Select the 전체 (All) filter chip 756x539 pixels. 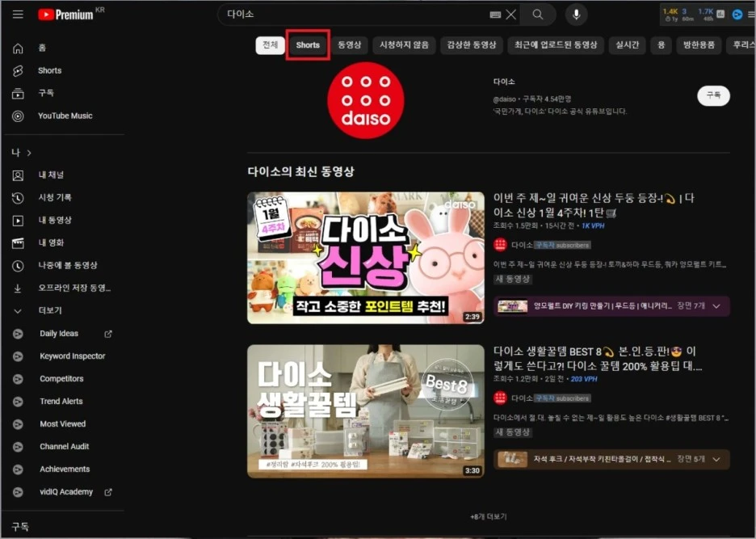pyautogui.click(x=270, y=45)
